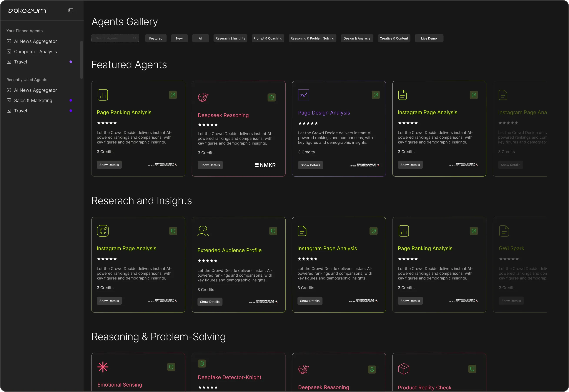
Task: Click the NMKR logo on the Deepseek Reasoning card
Action: (265, 165)
